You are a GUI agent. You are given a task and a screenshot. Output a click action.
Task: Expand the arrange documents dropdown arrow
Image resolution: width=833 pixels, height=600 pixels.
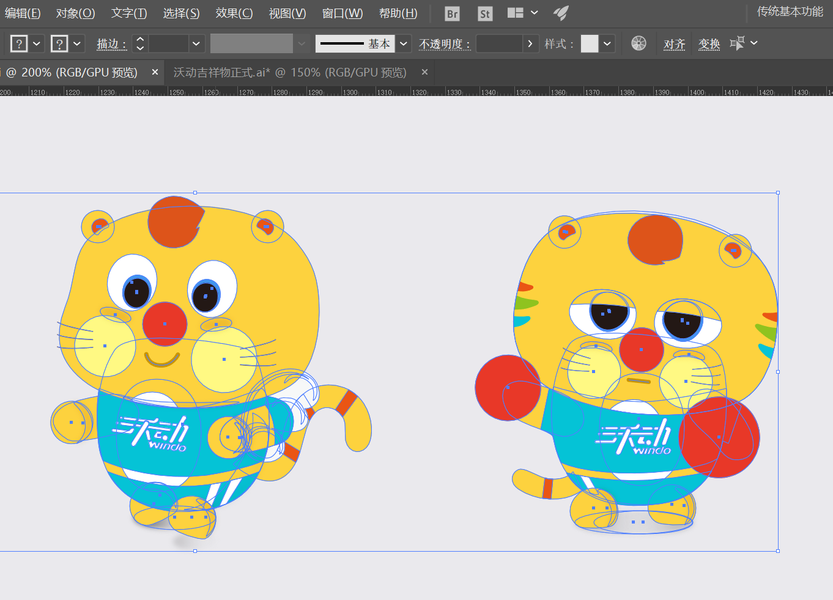pyautogui.click(x=534, y=13)
